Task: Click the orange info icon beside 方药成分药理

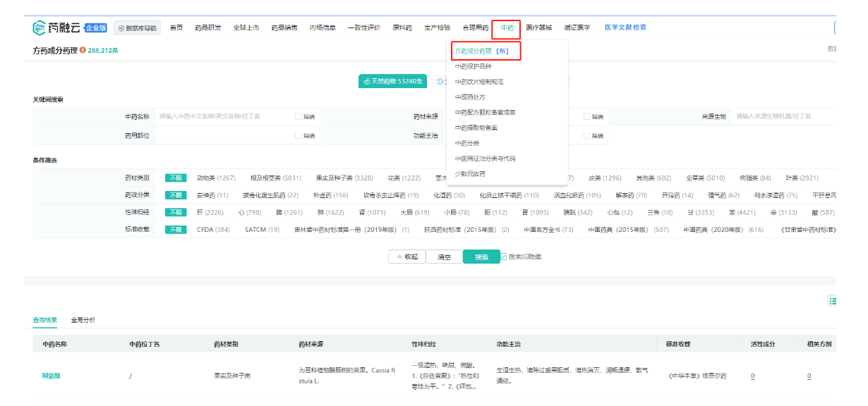Action: coord(83,50)
